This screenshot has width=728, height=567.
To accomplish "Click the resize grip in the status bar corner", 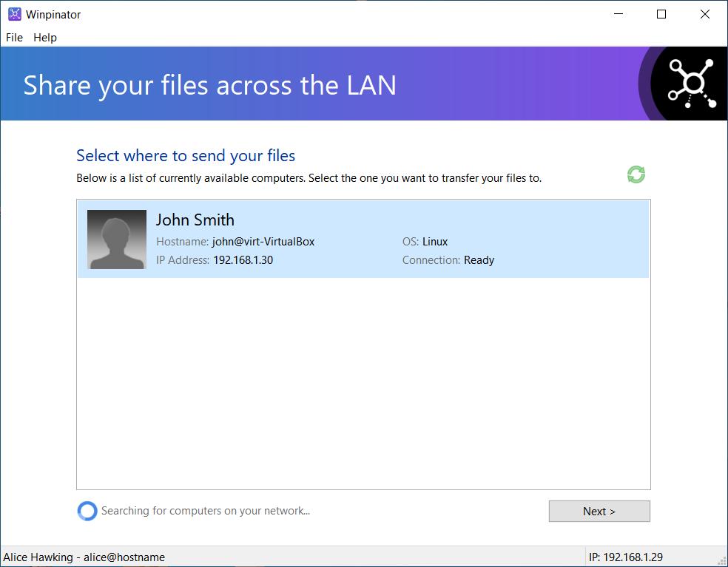I will 723,562.
